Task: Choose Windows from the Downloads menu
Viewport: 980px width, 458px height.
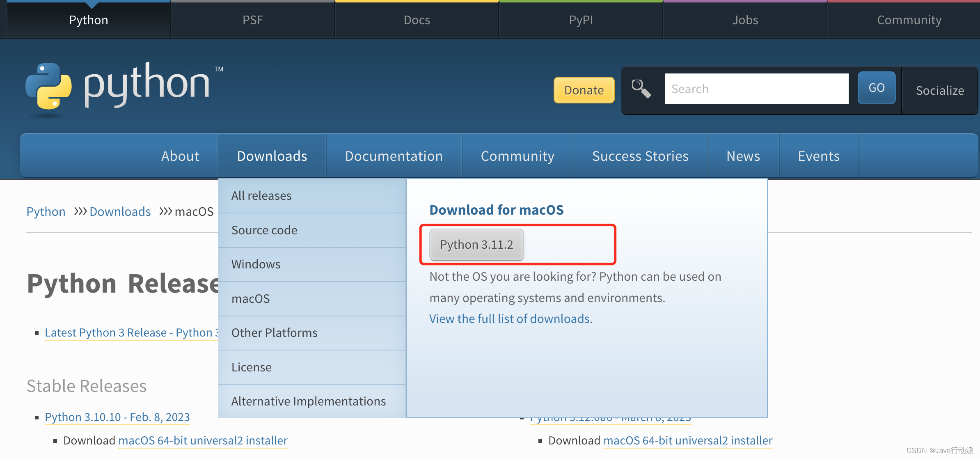Action: (256, 264)
